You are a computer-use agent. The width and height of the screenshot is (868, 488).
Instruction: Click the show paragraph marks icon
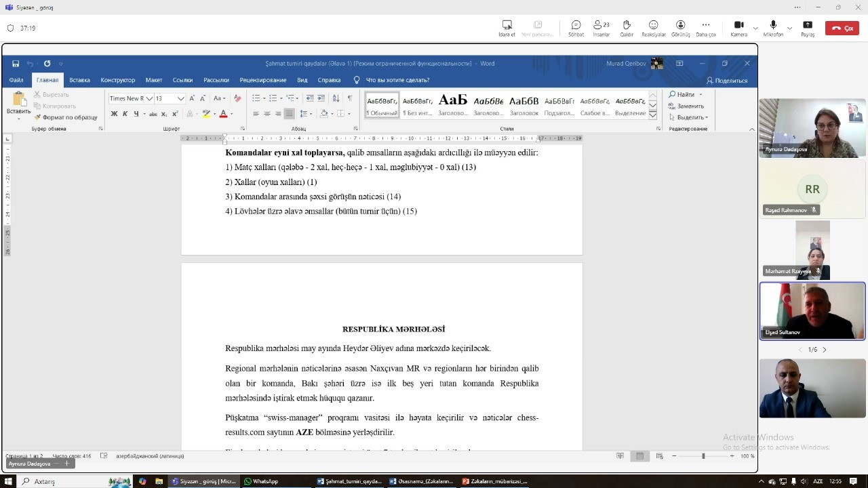coord(350,98)
